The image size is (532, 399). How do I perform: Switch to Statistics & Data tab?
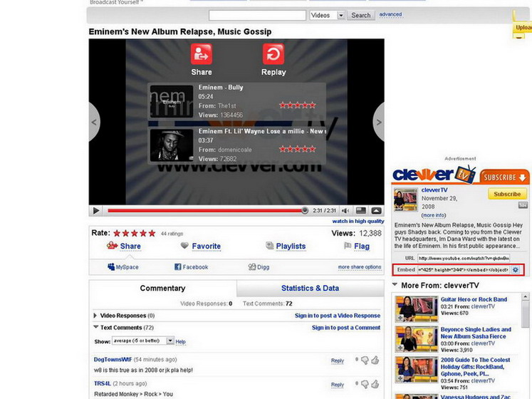coord(310,288)
